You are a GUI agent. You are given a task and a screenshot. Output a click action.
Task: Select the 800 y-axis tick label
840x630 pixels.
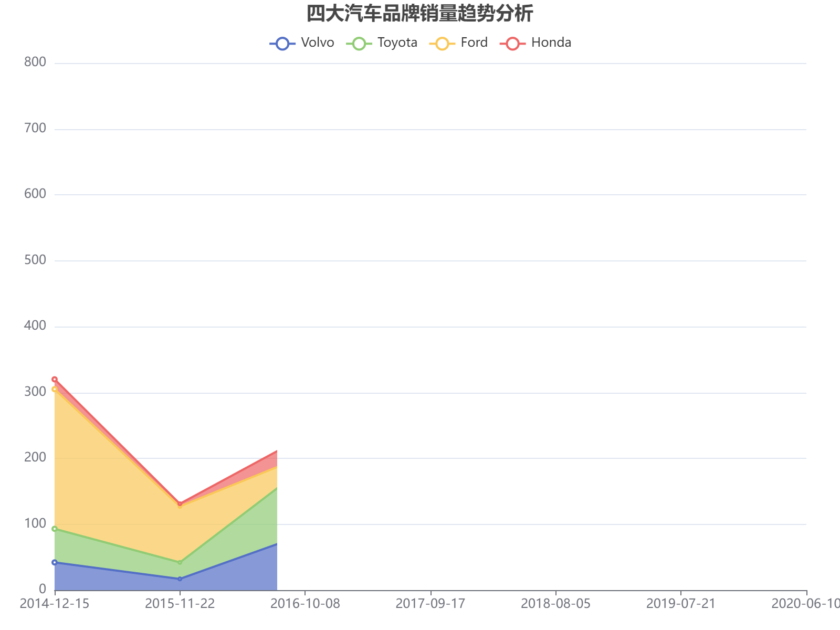pyautogui.click(x=34, y=62)
